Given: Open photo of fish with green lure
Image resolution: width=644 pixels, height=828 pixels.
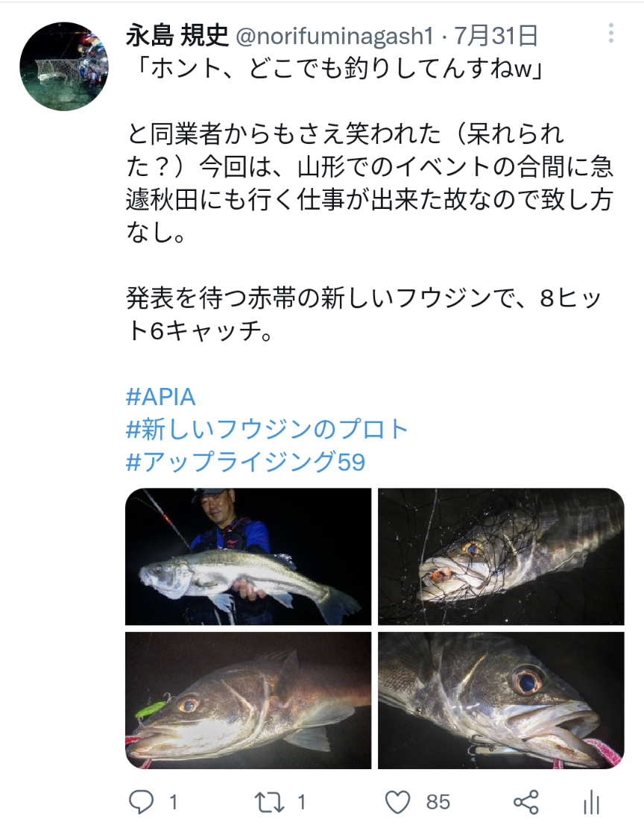Looking at the screenshot, I should click(x=248, y=700).
